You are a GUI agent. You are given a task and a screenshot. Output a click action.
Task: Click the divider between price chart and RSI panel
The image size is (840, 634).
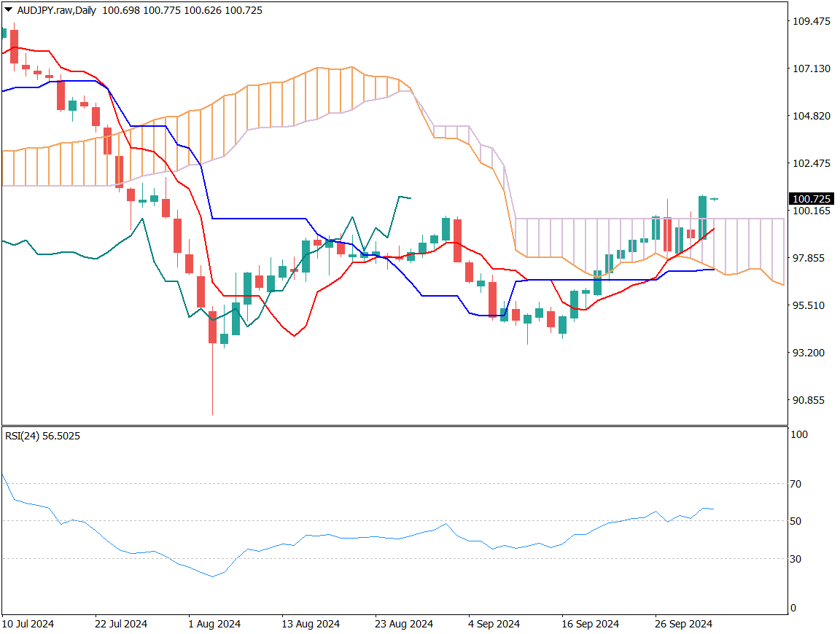[394, 426]
